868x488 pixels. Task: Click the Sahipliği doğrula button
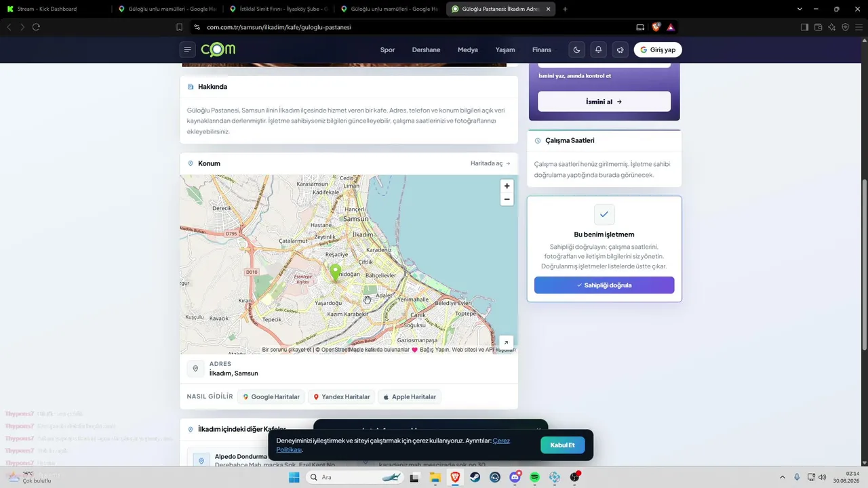pos(604,285)
